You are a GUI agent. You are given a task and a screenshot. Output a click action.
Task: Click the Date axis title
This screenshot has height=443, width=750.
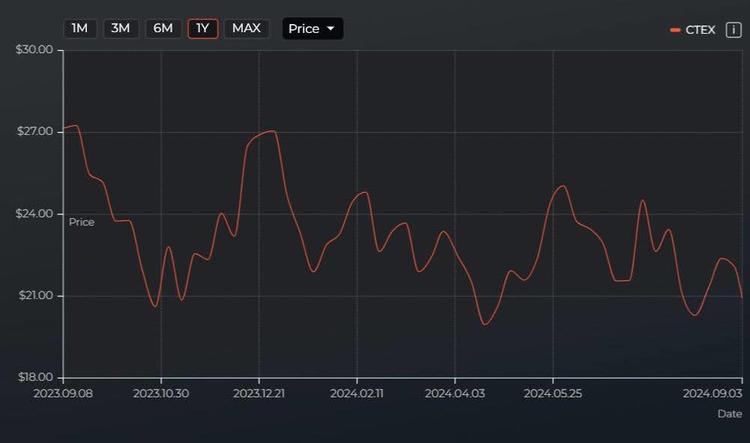[x=730, y=413]
